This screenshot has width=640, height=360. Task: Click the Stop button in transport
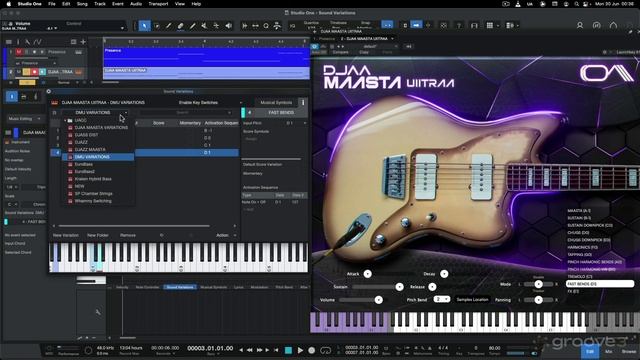pos(288,350)
